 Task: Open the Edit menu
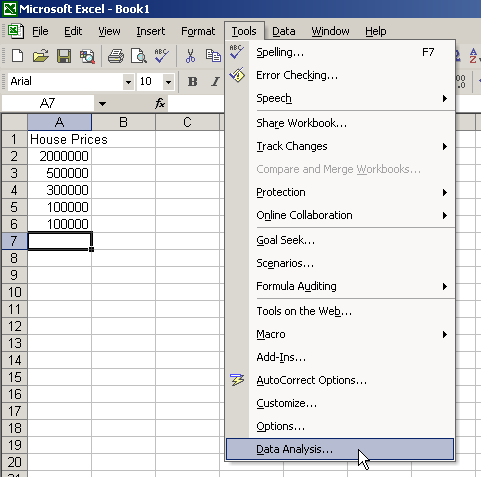[73, 31]
